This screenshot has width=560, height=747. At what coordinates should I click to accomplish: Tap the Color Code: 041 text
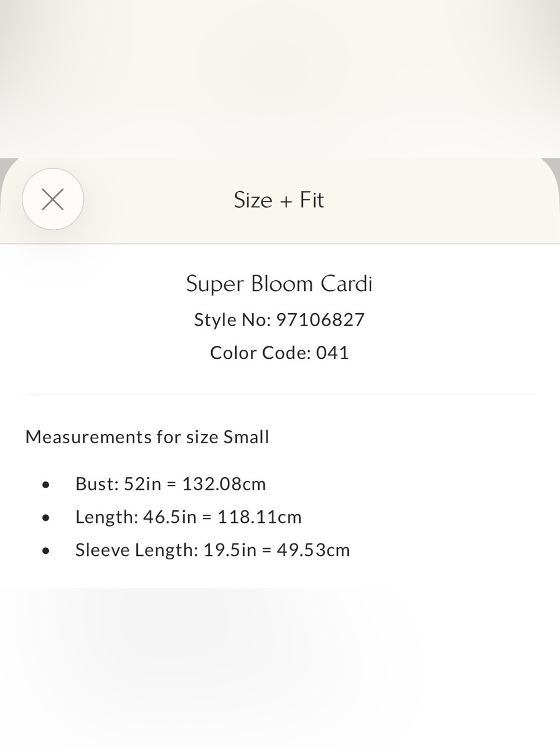point(279,352)
